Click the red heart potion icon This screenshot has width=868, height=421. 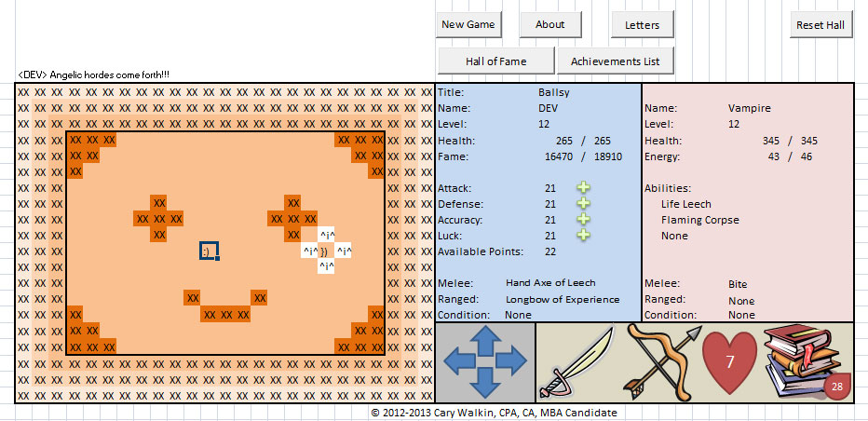click(x=730, y=363)
